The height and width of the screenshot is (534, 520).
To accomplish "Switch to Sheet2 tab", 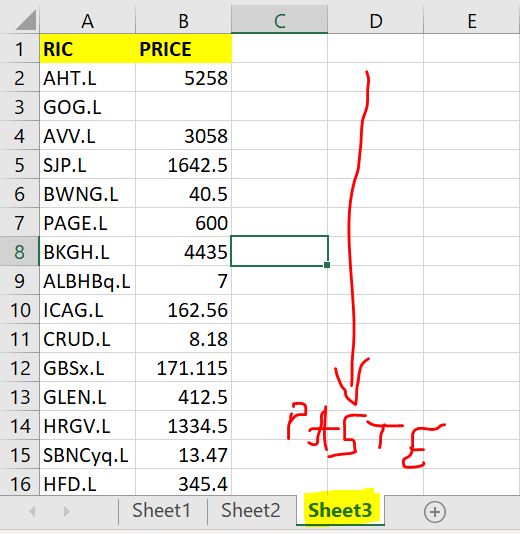I will pos(251,511).
